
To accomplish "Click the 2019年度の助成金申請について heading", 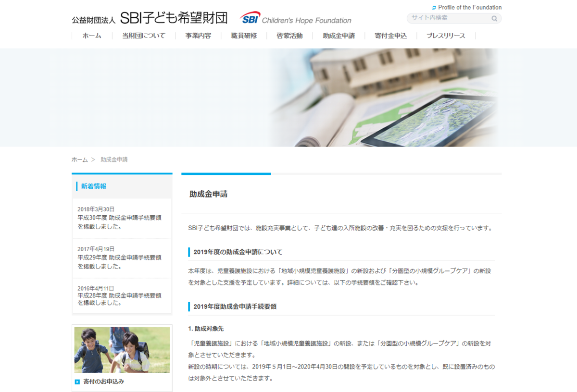I will (x=238, y=252).
